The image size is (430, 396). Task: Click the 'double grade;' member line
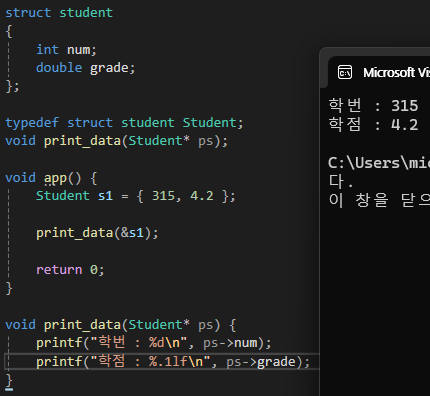click(x=86, y=68)
